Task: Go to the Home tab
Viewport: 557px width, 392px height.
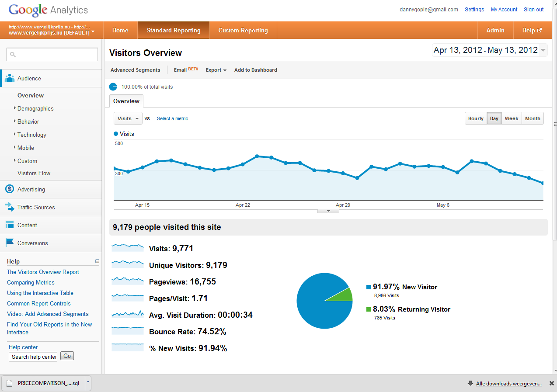Action: [120, 30]
